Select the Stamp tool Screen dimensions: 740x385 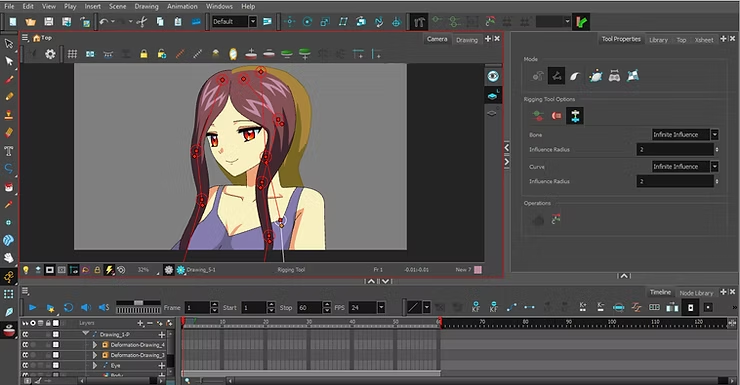8,115
